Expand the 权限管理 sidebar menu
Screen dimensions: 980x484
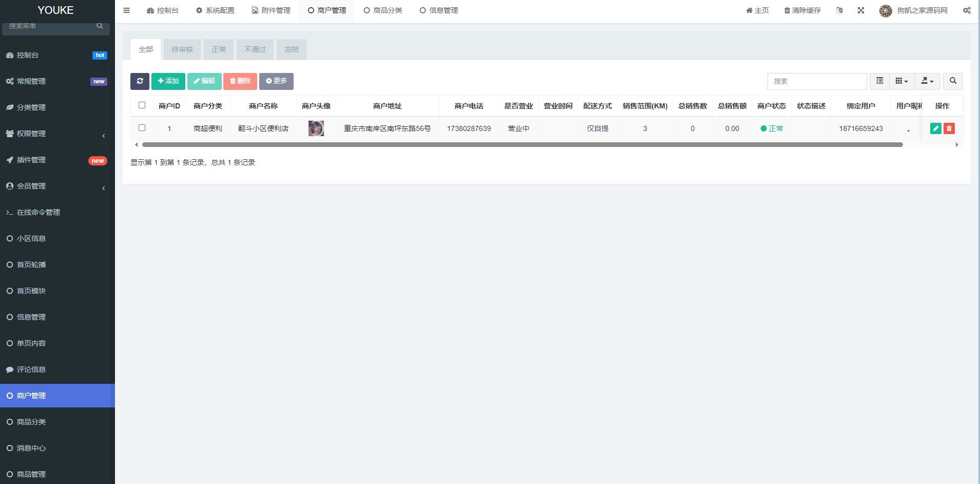click(56, 134)
